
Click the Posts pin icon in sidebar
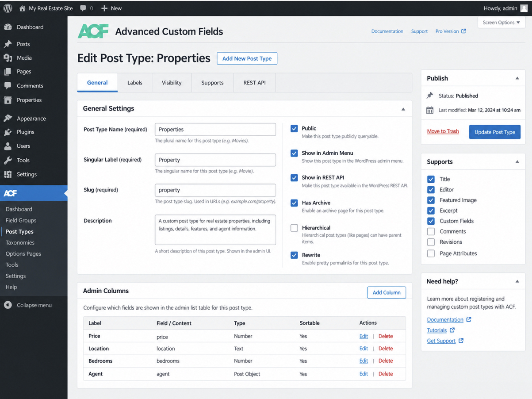[8, 44]
